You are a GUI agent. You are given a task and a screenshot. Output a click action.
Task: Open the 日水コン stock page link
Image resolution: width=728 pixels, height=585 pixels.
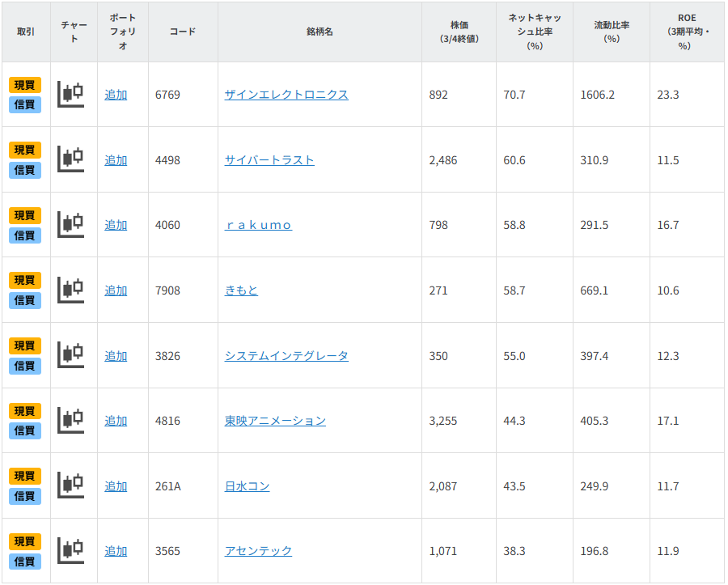point(247,486)
